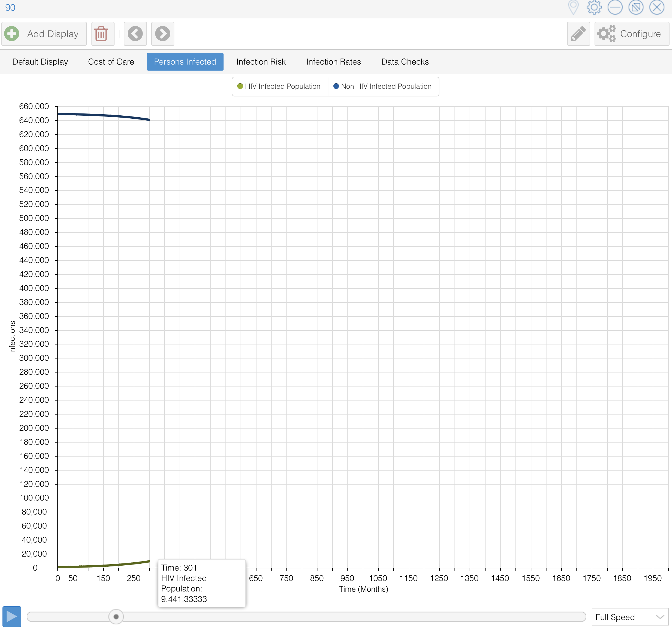Click the y-axis value 320,000

[34, 344]
